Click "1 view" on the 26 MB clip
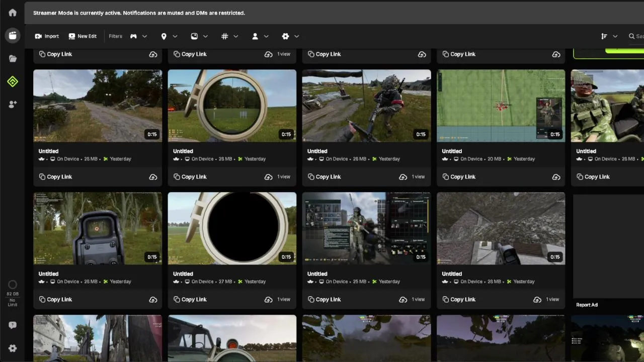This screenshot has width=644, height=362. click(418, 177)
